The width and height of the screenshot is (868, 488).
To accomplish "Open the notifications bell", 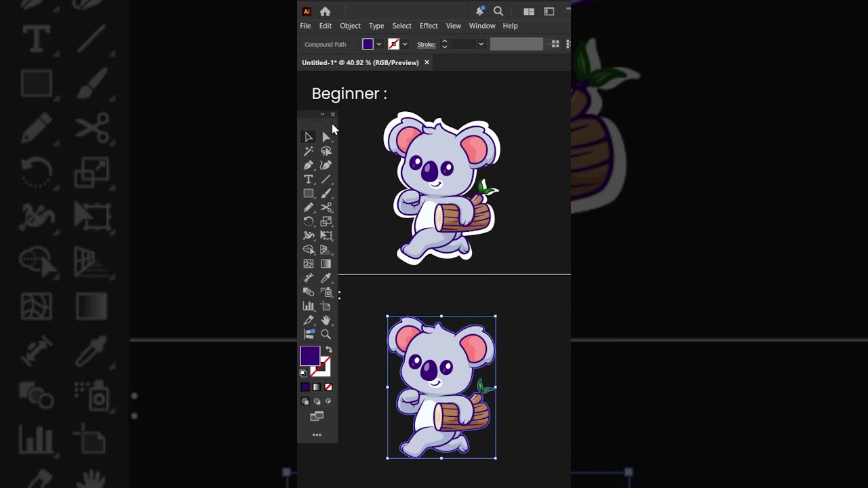I will click(x=479, y=11).
